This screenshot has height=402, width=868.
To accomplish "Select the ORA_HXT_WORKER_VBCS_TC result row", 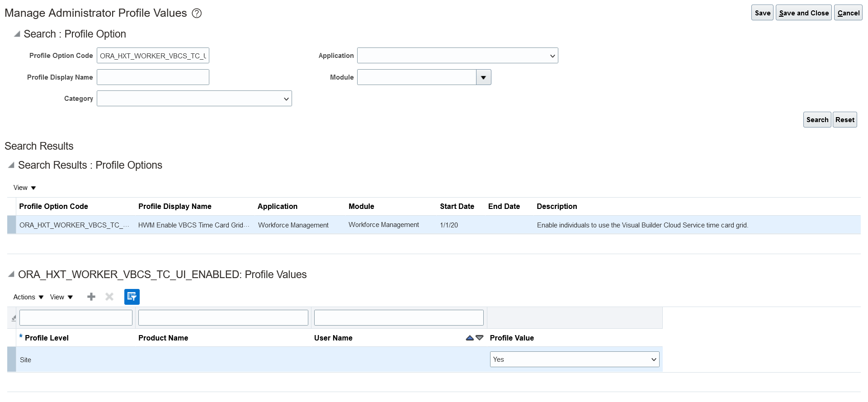I will pyautogui.click(x=74, y=225).
